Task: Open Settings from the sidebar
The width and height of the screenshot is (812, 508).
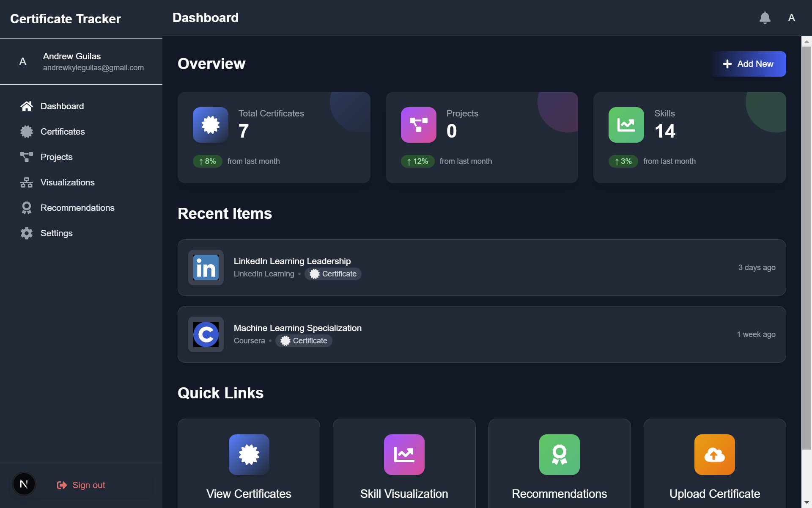Action: click(x=56, y=233)
